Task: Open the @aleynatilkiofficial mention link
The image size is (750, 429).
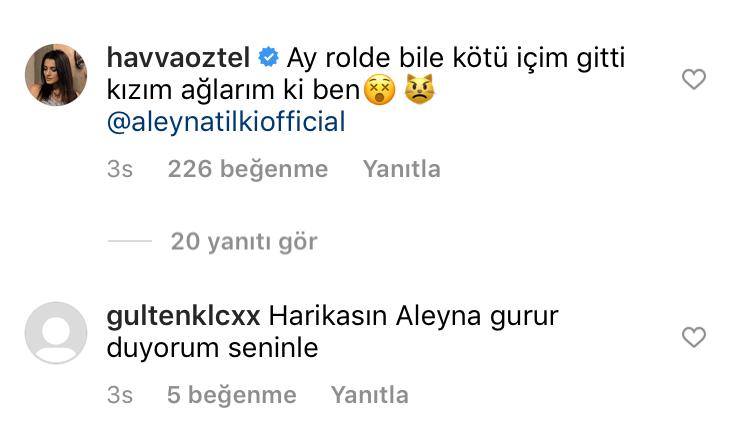Action: pyautogui.click(x=226, y=121)
